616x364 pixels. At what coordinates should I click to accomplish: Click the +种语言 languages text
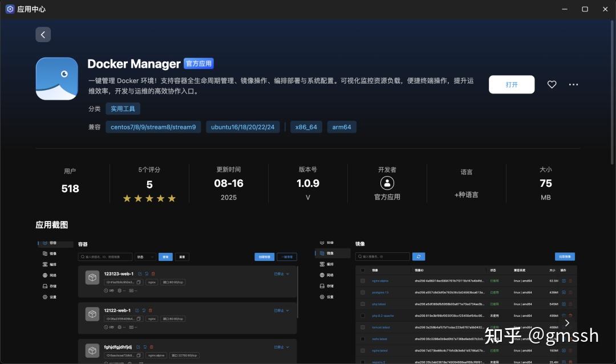pyautogui.click(x=467, y=195)
